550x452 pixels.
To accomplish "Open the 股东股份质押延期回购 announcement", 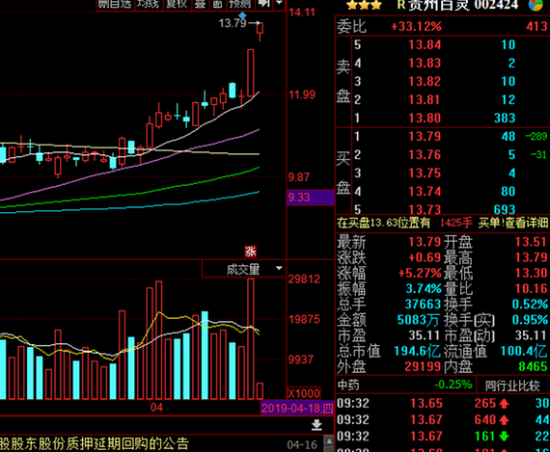I will point(94,444).
